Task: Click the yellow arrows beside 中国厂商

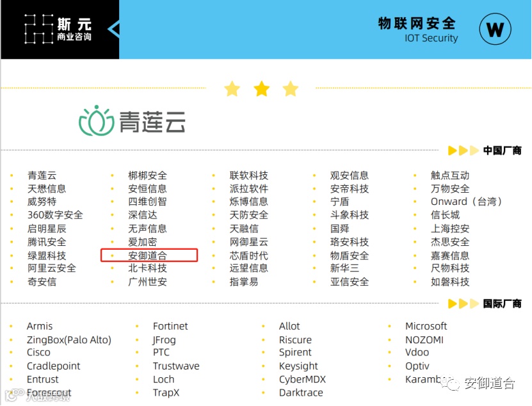Action: click(x=463, y=150)
